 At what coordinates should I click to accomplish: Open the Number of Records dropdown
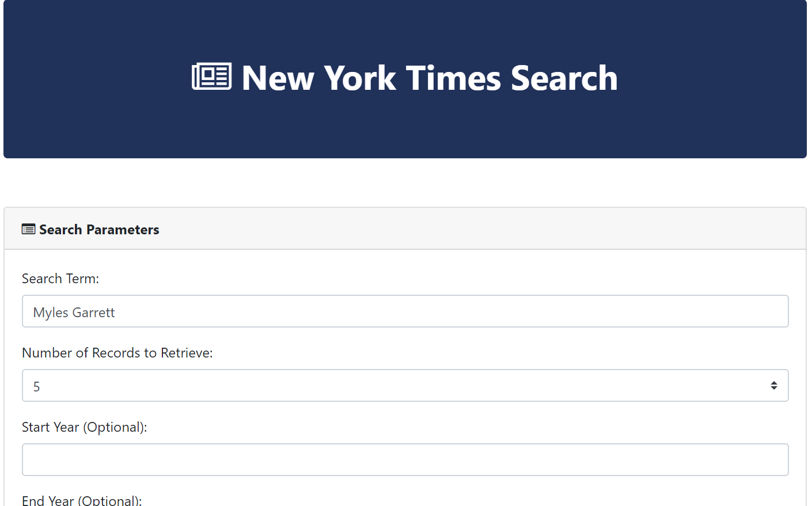[405, 386]
